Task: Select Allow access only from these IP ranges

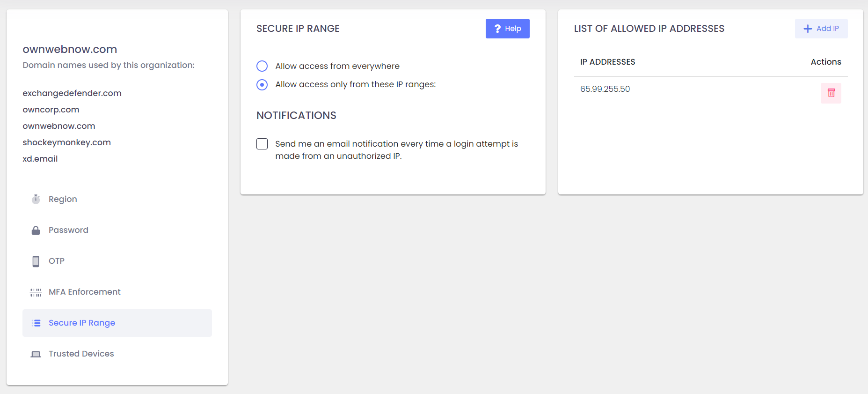Action: pos(262,84)
